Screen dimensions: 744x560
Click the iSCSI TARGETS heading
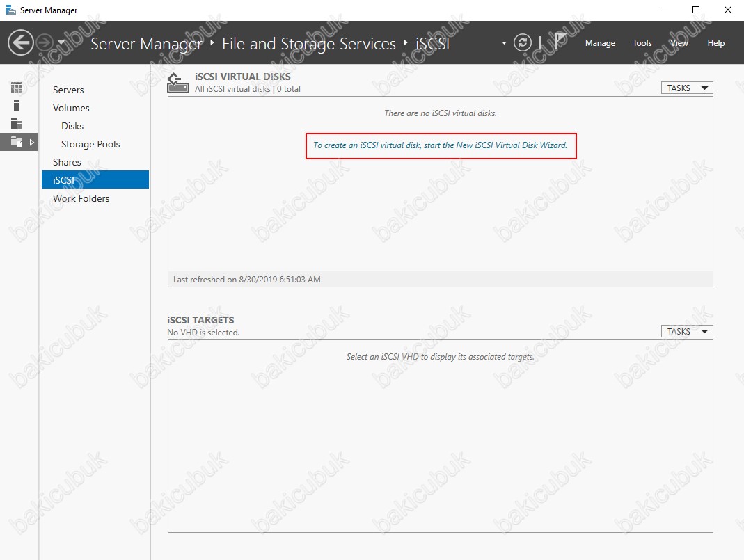point(200,320)
